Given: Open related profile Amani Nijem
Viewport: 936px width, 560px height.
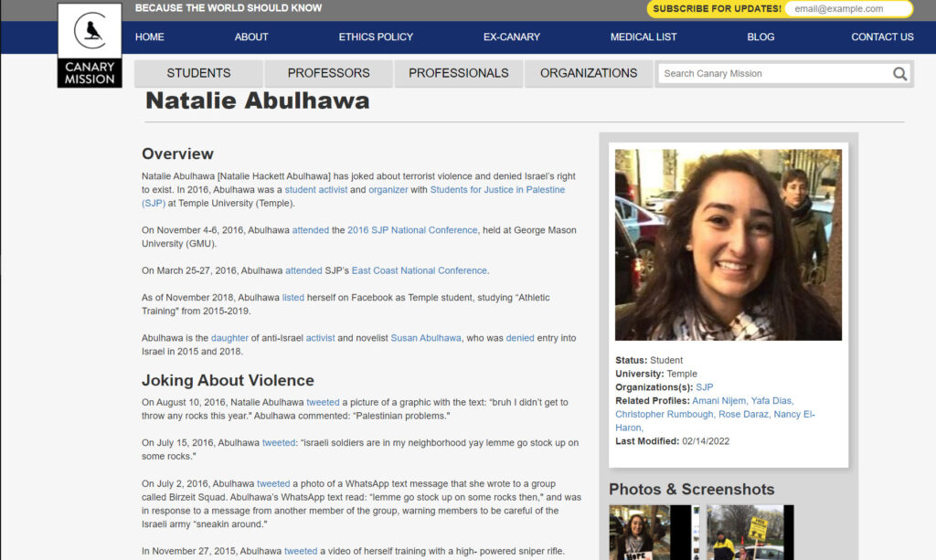Looking at the screenshot, I should pyautogui.click(x=718, y=401).
